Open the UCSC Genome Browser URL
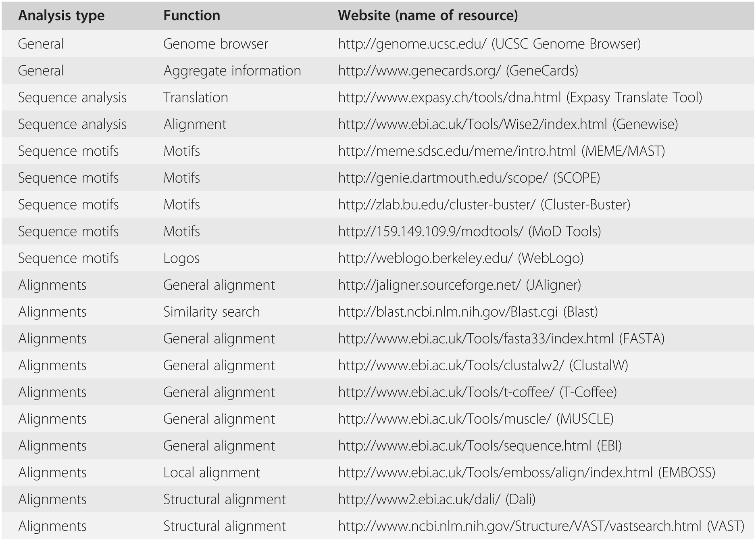Screen dimensions: 756x541 click(412, 44)
